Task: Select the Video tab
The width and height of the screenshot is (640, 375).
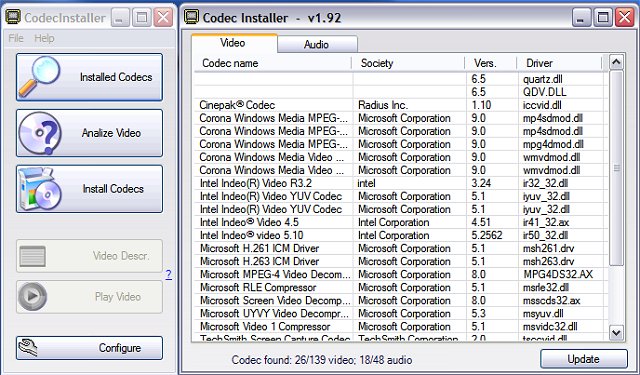Action: tap(234, 43)
